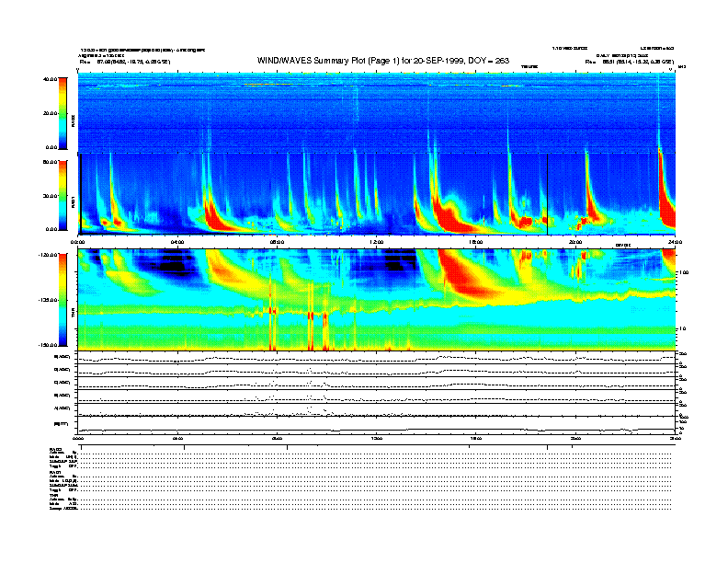Click the 16:00 tick label below RAD1 spectrogram
The width and height of the screenshot is (728, 563).
[476, 242]
